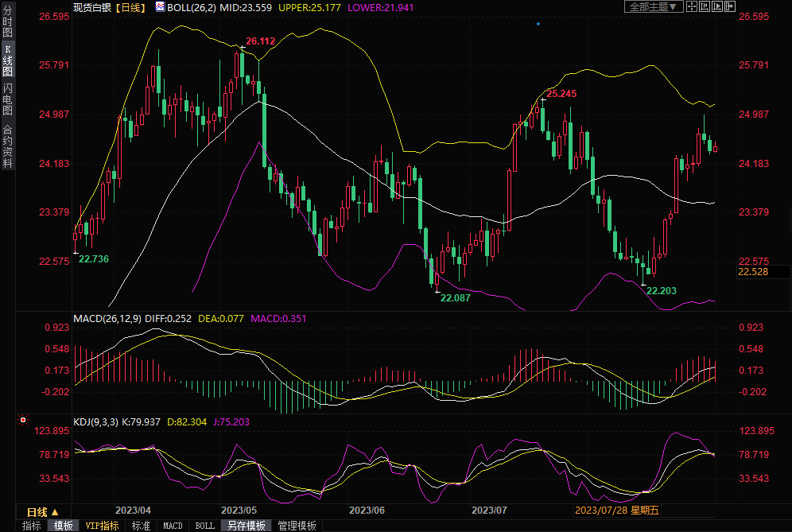Select the 指标 tab at bottom

pos(32,526)
